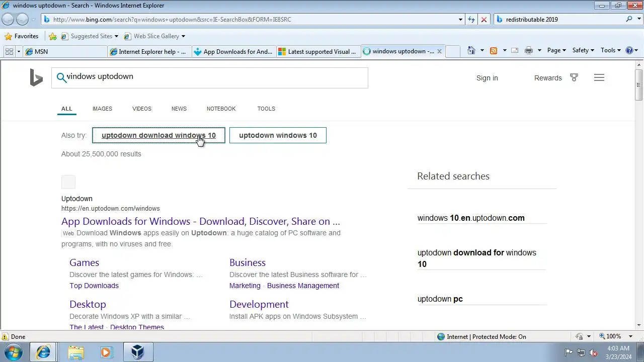Click suggestion uptodown download windows 10
This screenshot has width=644, height=362.
(x=158, y=135)
